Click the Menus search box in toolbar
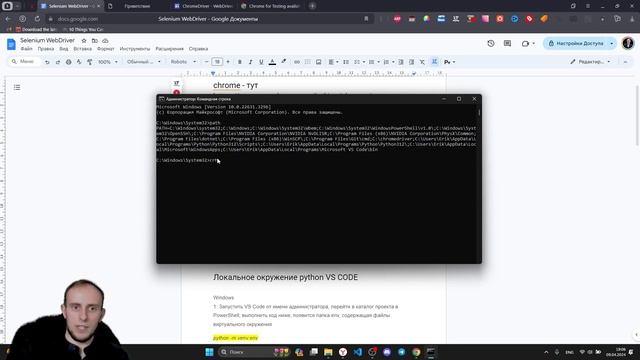The width and height of the screenshot is (640, 360). (x=24, y=62)
